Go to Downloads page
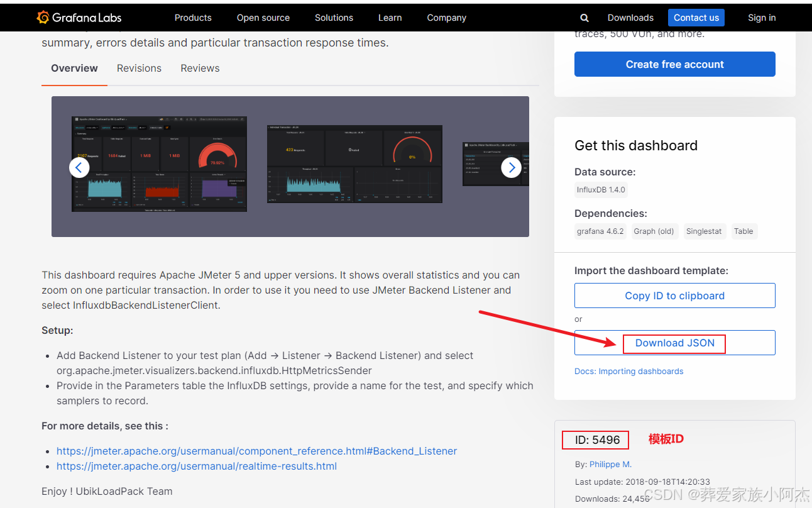 tap(630, 18)
